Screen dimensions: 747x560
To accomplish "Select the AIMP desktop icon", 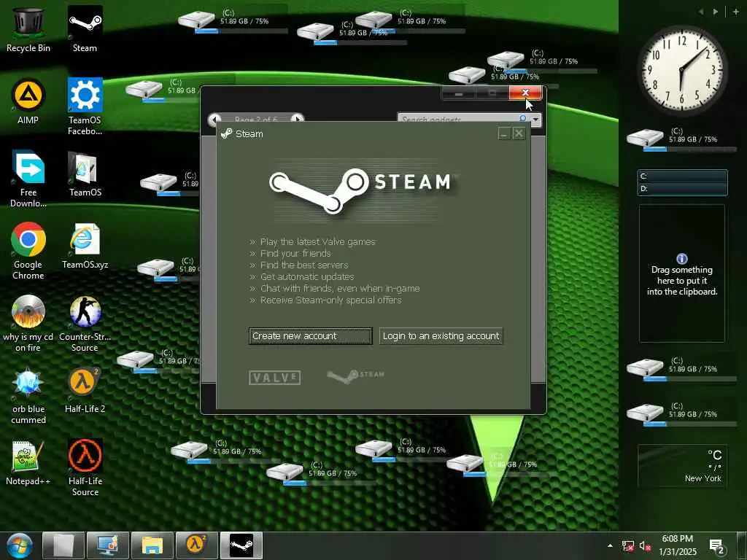I will click(28, 101).
